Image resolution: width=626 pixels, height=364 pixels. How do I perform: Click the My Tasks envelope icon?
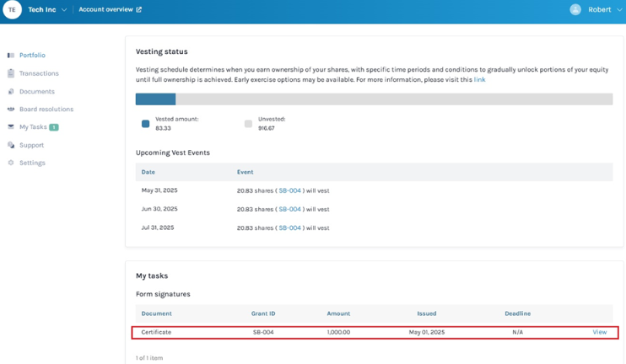pos(11,126)
